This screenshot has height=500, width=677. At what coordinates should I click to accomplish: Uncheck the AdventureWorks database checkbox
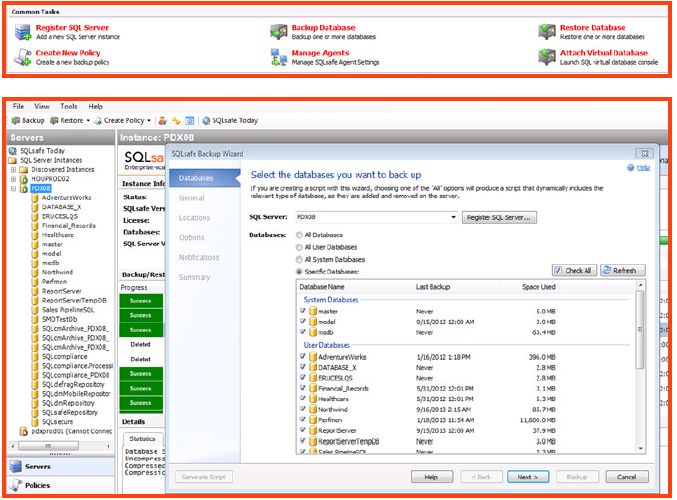(x=302, y=355)
